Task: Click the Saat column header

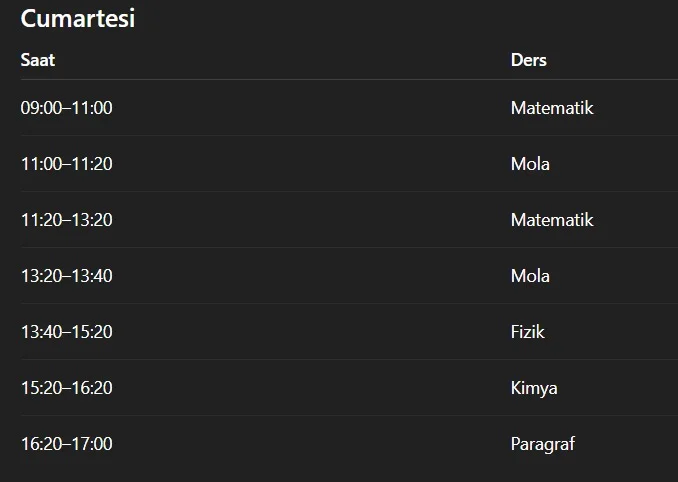Action: pyautogui.click(x=37, y=60)
